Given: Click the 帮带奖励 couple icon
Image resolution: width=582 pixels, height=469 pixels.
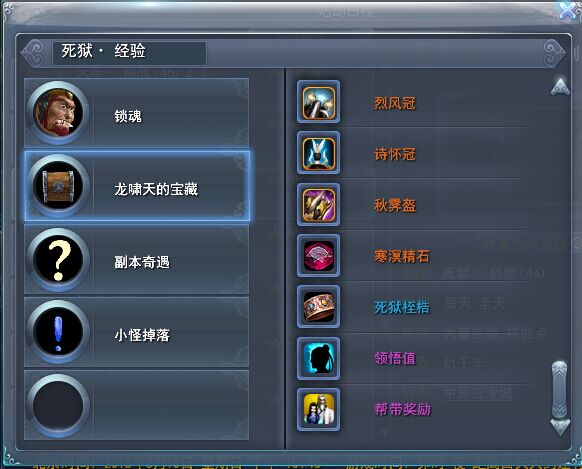Looking at the screenshot, I should pyautogui.click(x=318, y=410).
